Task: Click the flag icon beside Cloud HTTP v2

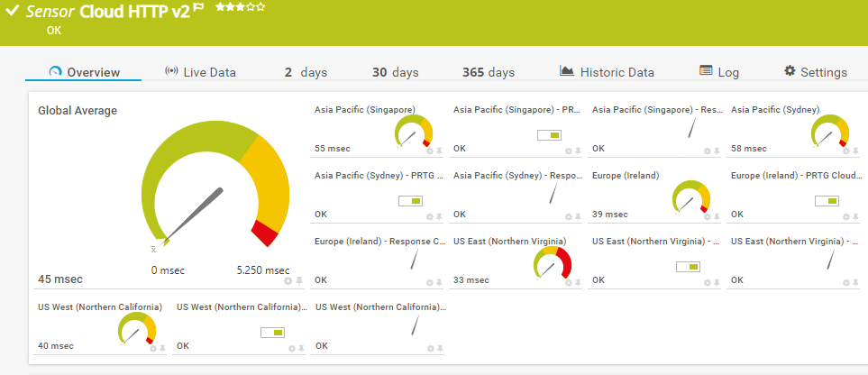Action: click(x=199, y=7)
